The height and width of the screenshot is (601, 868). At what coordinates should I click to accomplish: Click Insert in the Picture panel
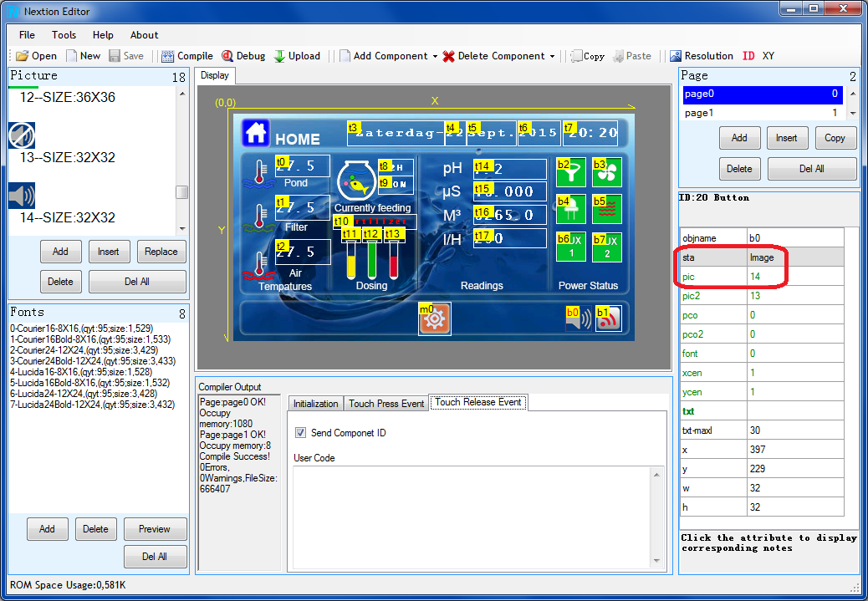point(109,252)
